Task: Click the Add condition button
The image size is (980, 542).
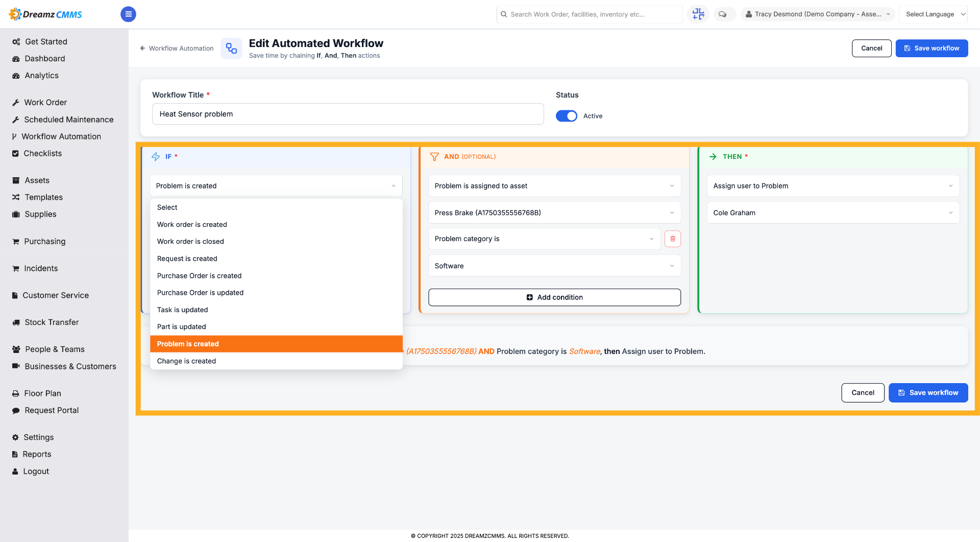Action: tap(554, 297)
